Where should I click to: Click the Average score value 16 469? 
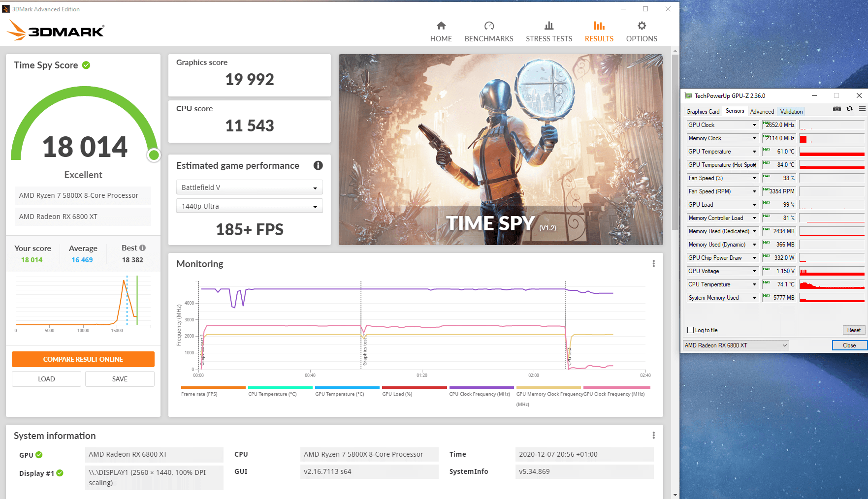coord(82,260)
